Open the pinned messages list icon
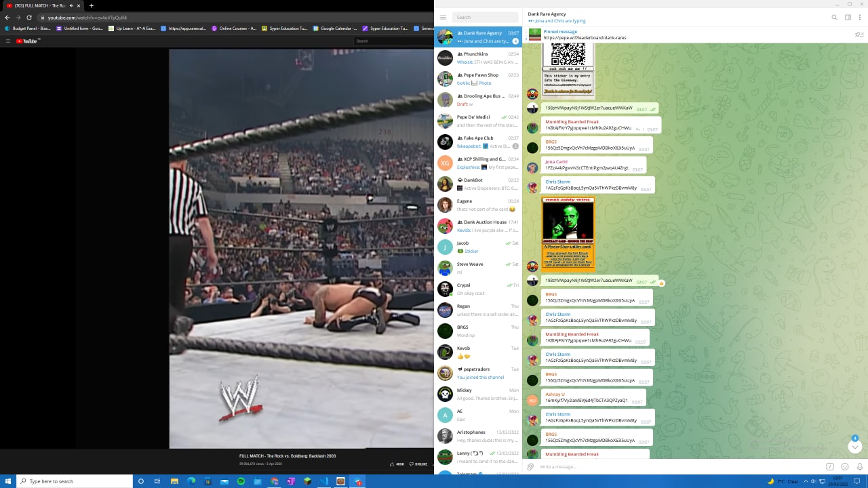868x488 pixels. (859, 35)
